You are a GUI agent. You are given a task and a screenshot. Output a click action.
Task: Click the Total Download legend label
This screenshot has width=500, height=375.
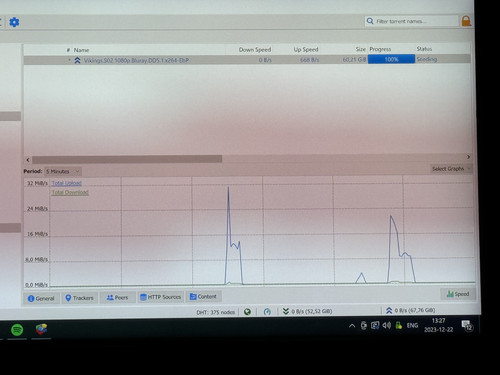pos(70,192)
